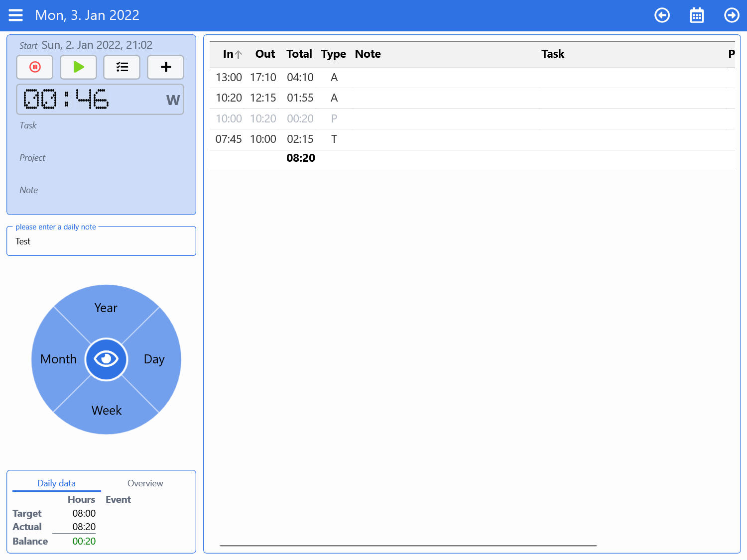Select the Year segment of the wheel
This screenshot has width=747, height=560.
point(106,308)
